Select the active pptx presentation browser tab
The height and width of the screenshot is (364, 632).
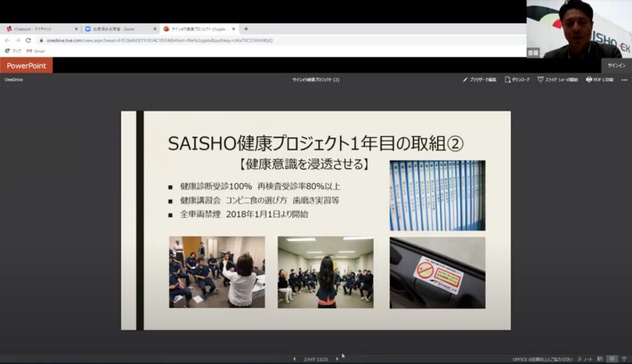pos(199,29)
